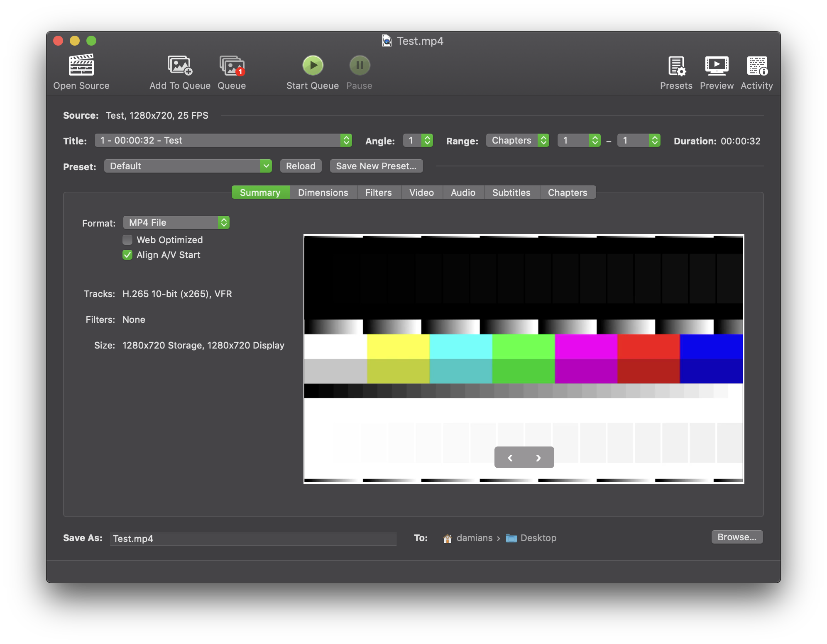Viewport: 827px width, 644px height.
Task: Open the Format MP4 File dropdown
Action: [x=176, y=222]
